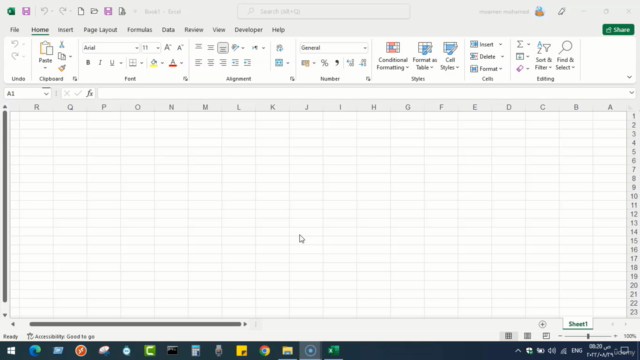Toggle Underline formatting
The image size is (640, 360).
(112, 63)
